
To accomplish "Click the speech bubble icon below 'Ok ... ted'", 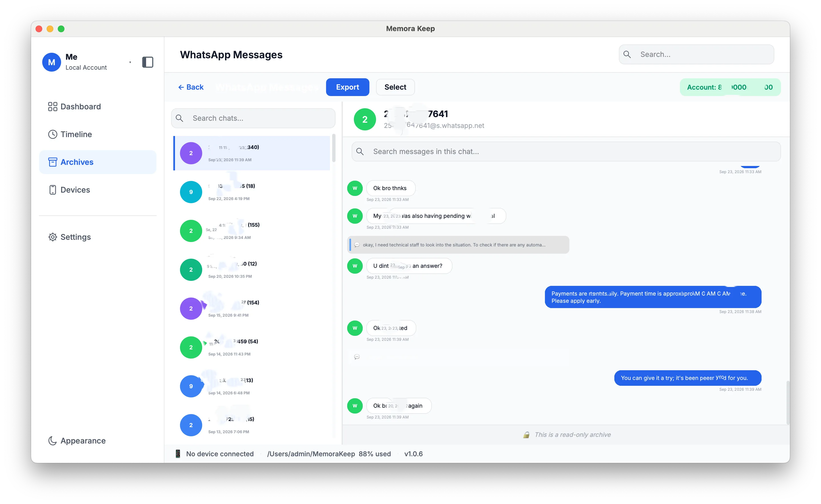I will click(x=357, y=357).
